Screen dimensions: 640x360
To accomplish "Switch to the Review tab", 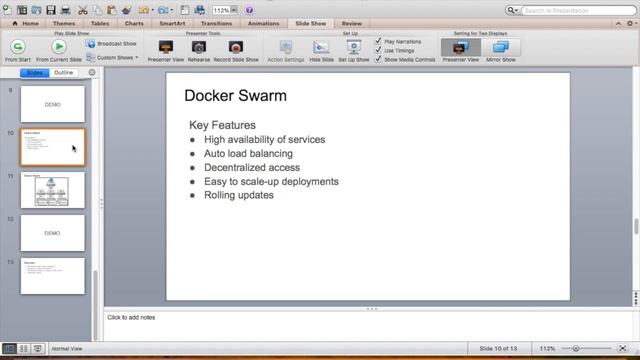I will click(x=351, y=24).
